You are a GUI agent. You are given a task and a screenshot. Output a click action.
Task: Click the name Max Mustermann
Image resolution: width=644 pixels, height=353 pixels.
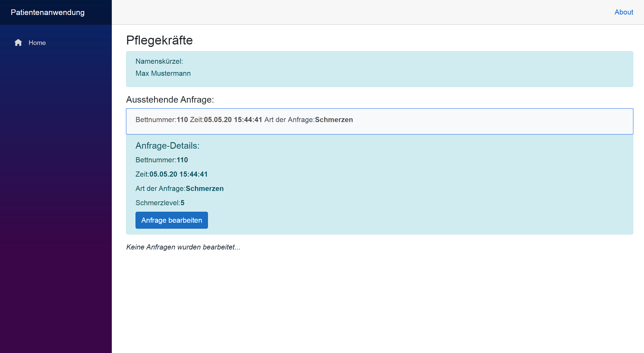pyautogui.click(x=163, y=73)
